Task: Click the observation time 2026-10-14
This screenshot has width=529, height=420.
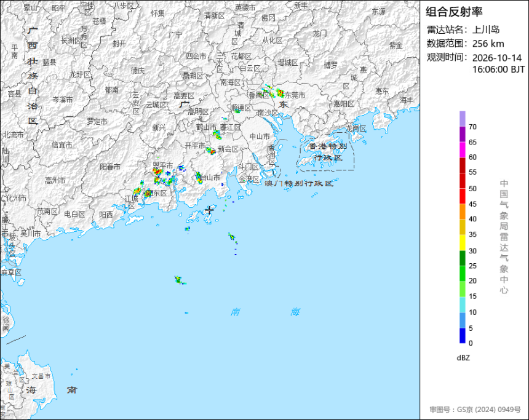Action: (x=496, y=58)
